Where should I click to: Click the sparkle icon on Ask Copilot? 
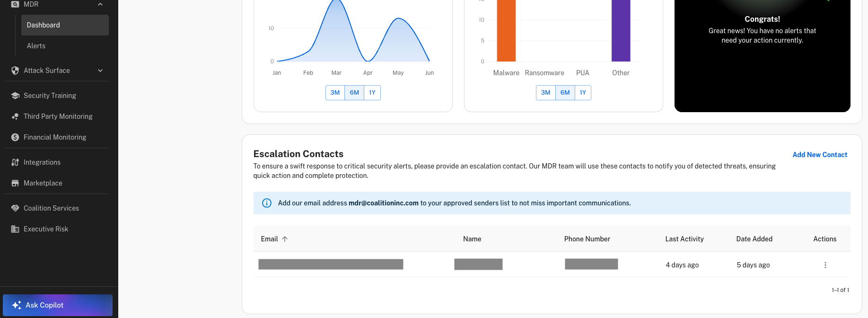coord(17,305)
